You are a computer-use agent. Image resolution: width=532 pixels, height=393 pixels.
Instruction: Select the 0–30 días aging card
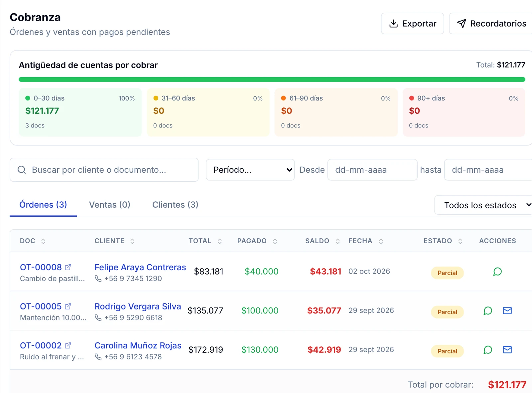point(80,112)
